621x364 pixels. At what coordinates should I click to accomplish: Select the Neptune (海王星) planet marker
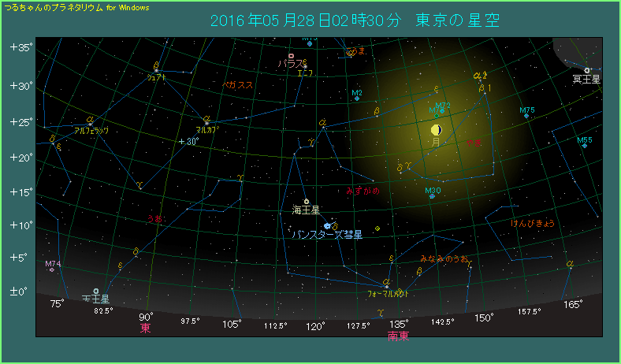(x=306, y=201)
